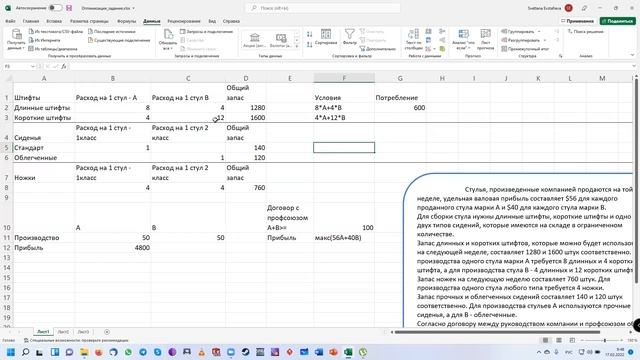
Task: Open Структура group dialog launcher
Action: pyautogui.click(x=560, y=56)
